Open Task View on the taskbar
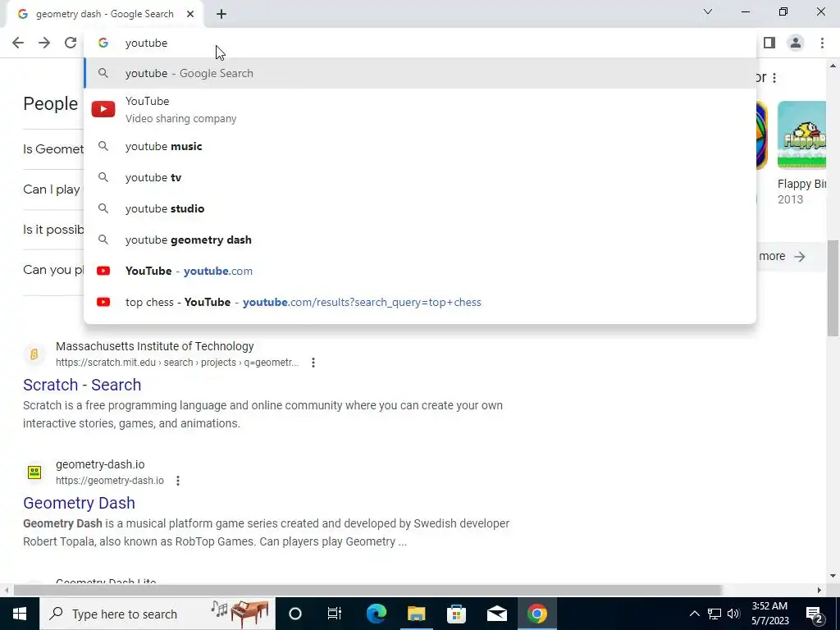The width and height of the screenshot is (840, 630). 335,614
